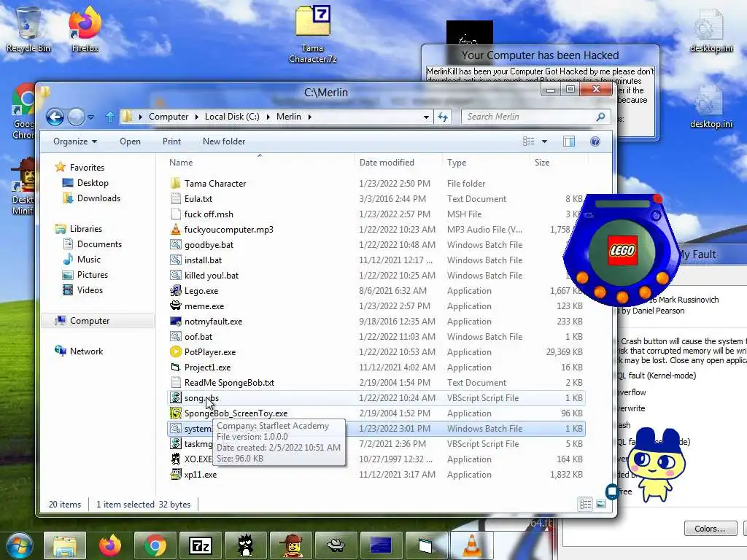Viewport: 747px width, 560px height.
Task: Select the song.vbs script icon
Action: pos(176,397)
